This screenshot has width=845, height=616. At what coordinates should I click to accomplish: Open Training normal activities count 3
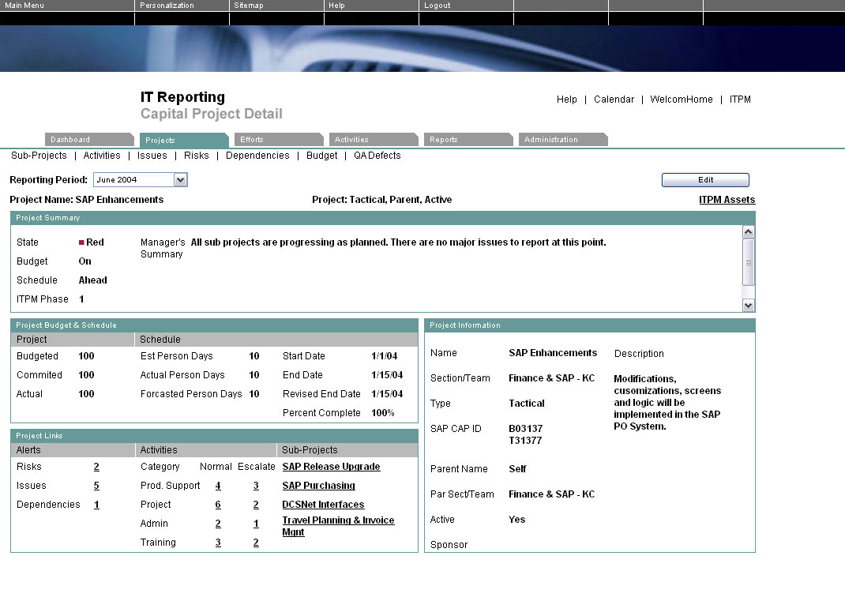click(218, 543)
